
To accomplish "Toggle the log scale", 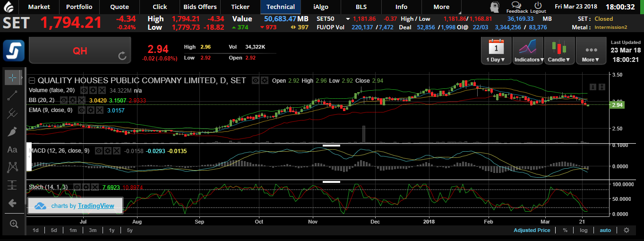I will click(584, 230).
